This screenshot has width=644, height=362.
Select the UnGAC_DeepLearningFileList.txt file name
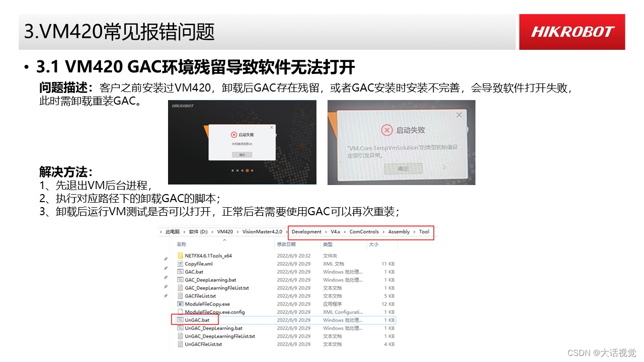pos(220,336)
